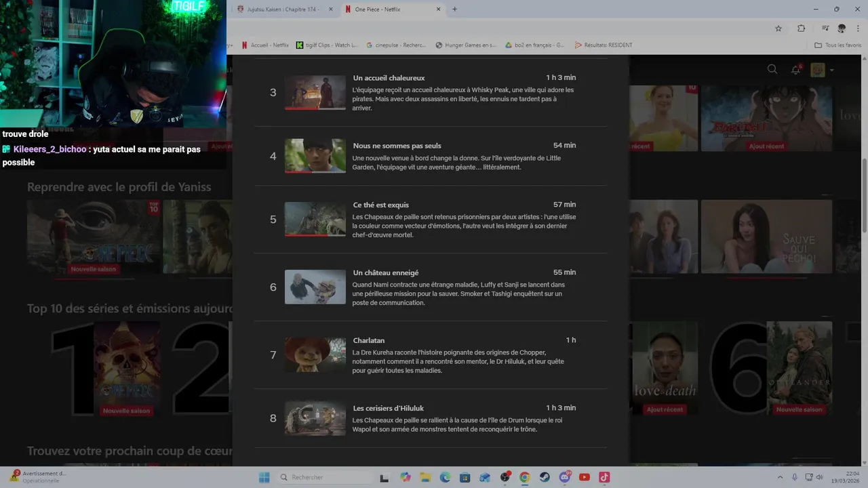Open the Chrome three-dot menu
This screenshot has width=868, height=488.
[858, 28]
